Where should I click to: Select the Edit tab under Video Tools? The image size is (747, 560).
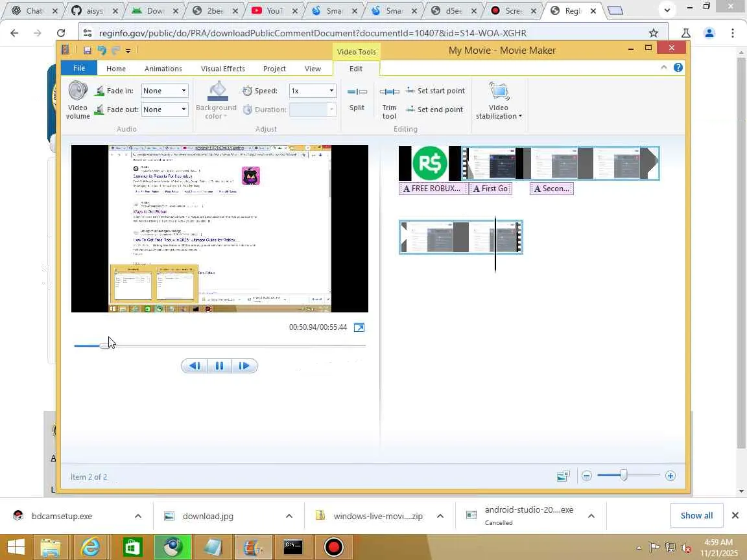point(356,69)
